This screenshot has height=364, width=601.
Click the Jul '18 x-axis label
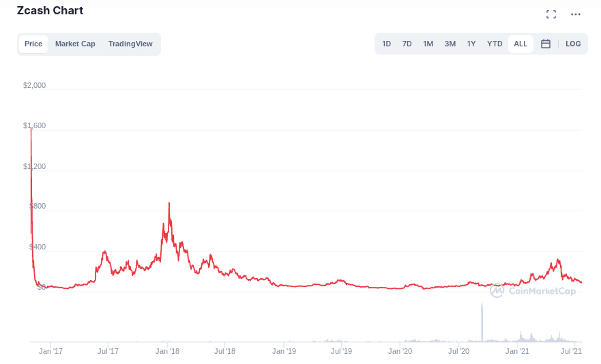(224, 351)
